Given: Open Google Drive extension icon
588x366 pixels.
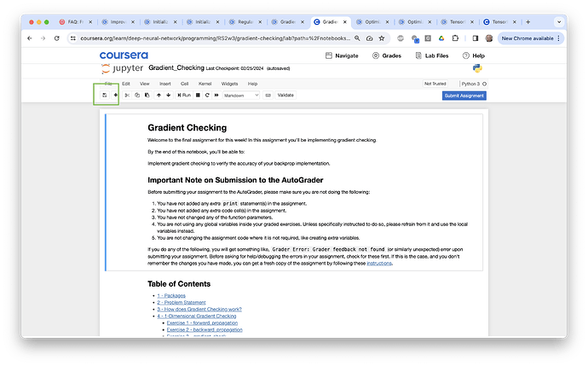Looking at the screenshot, I should coord(441,38).
